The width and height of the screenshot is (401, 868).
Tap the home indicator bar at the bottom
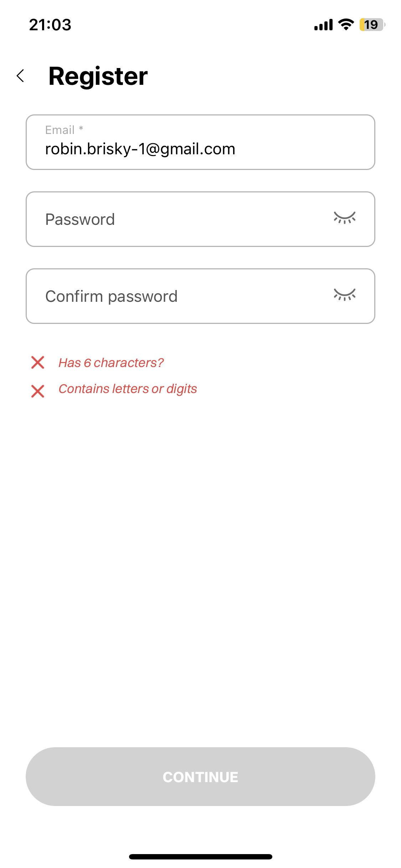tap(200, 857)
